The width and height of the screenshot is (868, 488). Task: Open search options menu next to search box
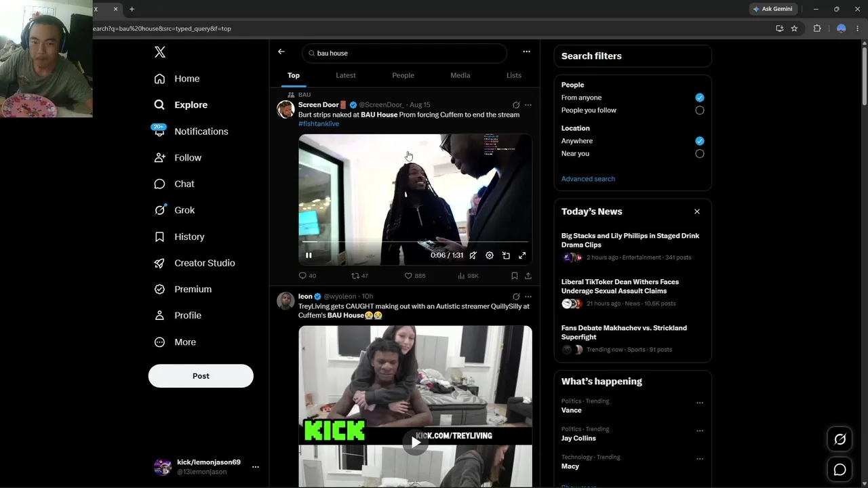coord(526,52)
